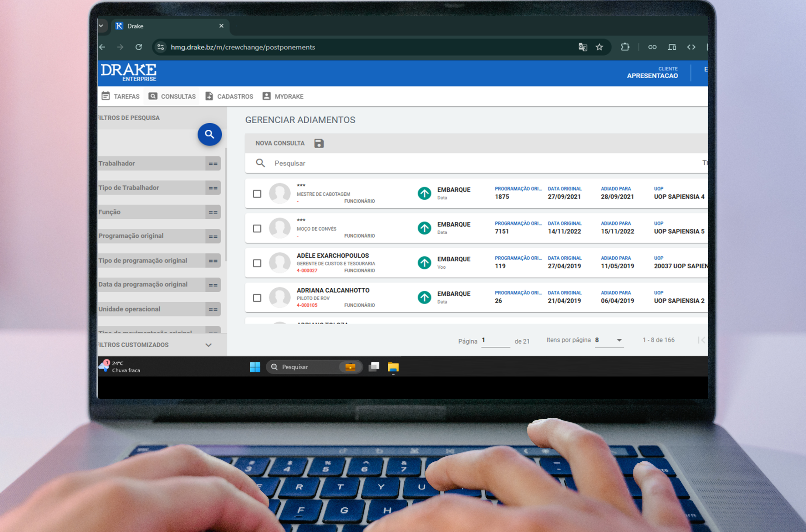Change operator on Tipo de programação original filter
Screen dimensions: 806x532
(x=213, y=261)
